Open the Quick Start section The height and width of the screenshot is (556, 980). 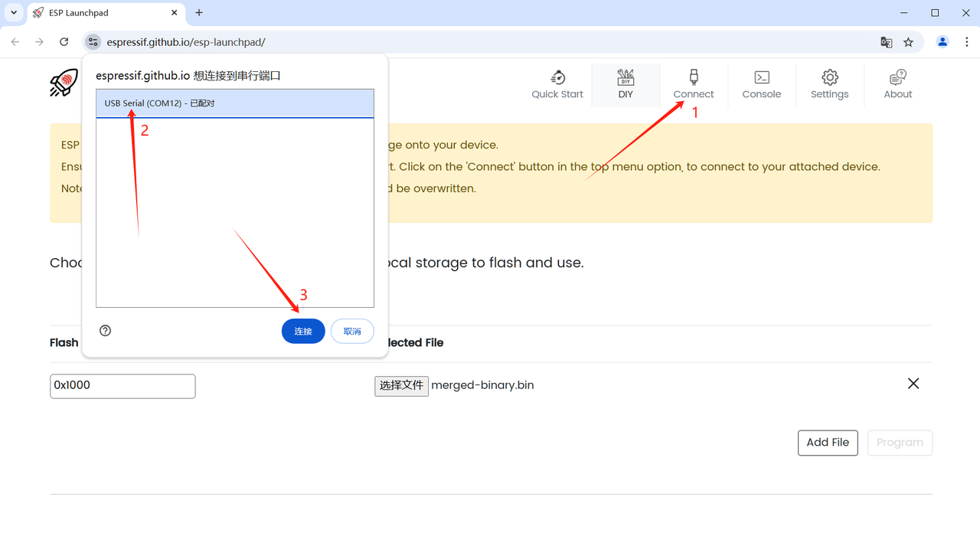[557, 84]
